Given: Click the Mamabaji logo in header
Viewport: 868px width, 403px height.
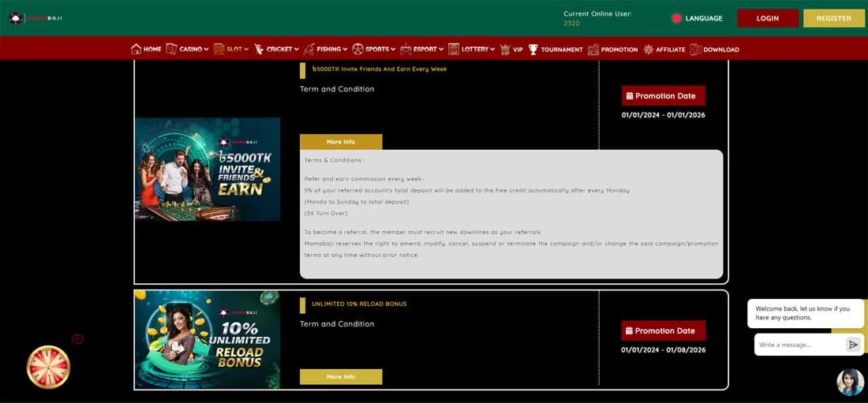Looking at the screenshot, I should pos(36,18).
